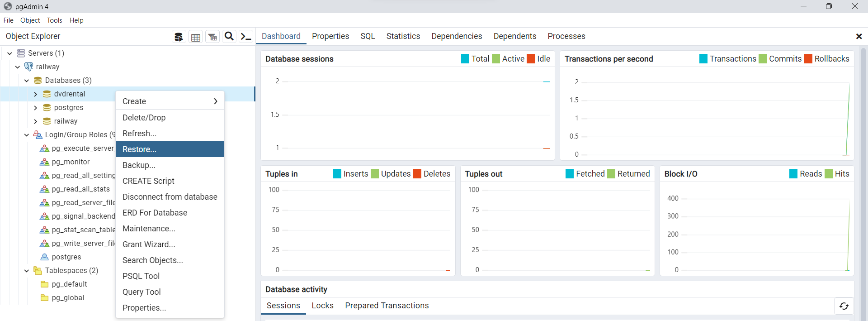Click the Tablespaces folder icon

click(38, 271)
